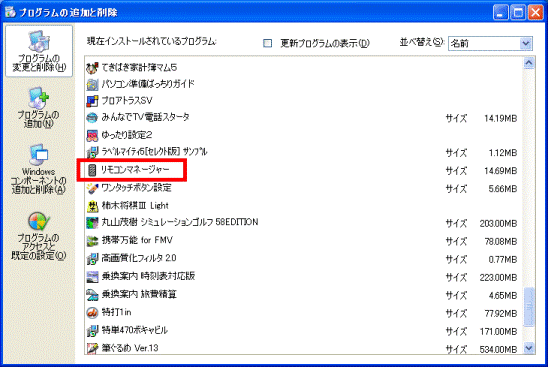Click リモコンマネージャー remote control icon
Image resolution: width=548 pixels, height=367 pixels.
pyautogui.click(x=92, y=170)
